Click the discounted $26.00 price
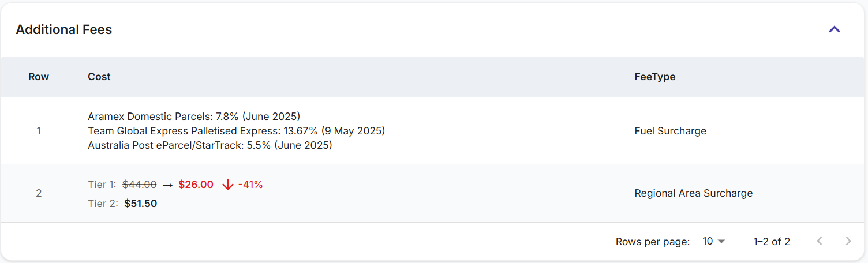The image size is (868, 263). (196, 185)
